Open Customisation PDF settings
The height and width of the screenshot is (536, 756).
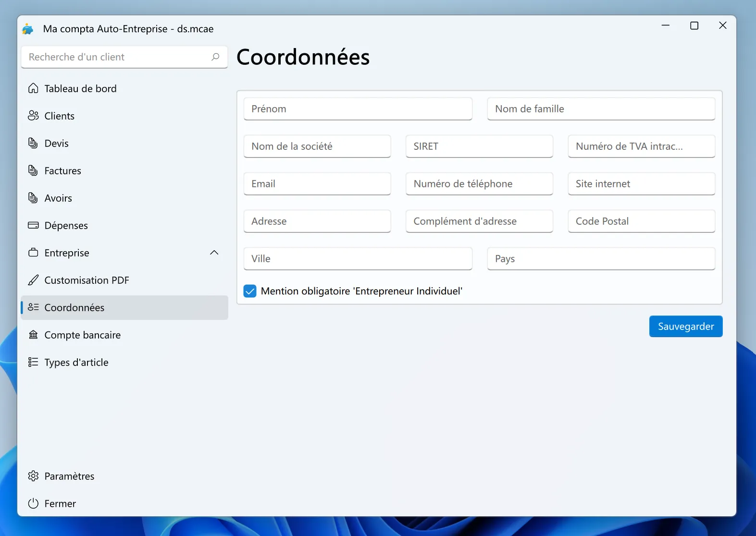pyautogui.click(x=124, y=280)
